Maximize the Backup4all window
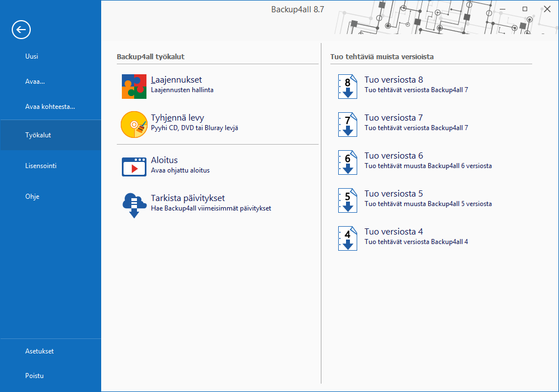 [x=525, y=9]
